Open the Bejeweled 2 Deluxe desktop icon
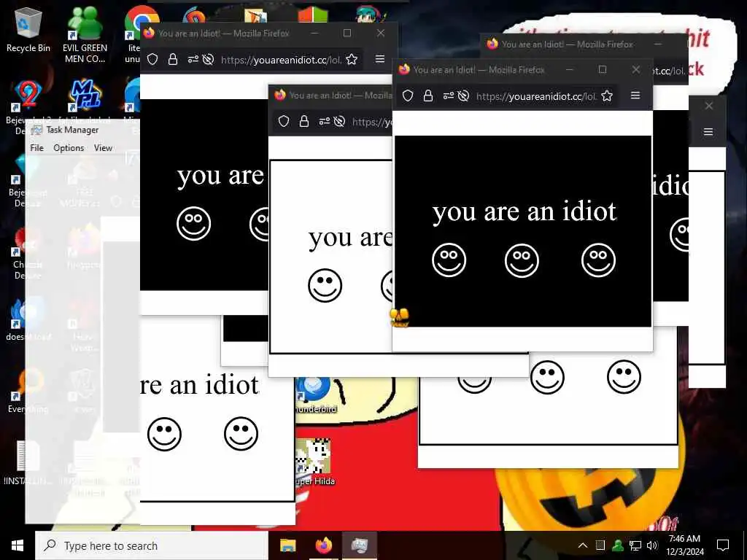 tap(27, 106)
